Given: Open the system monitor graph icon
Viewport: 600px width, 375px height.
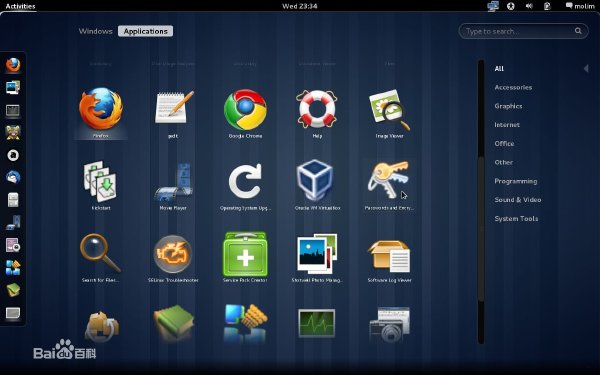Looking at the screenshot, I should [317, 323].
